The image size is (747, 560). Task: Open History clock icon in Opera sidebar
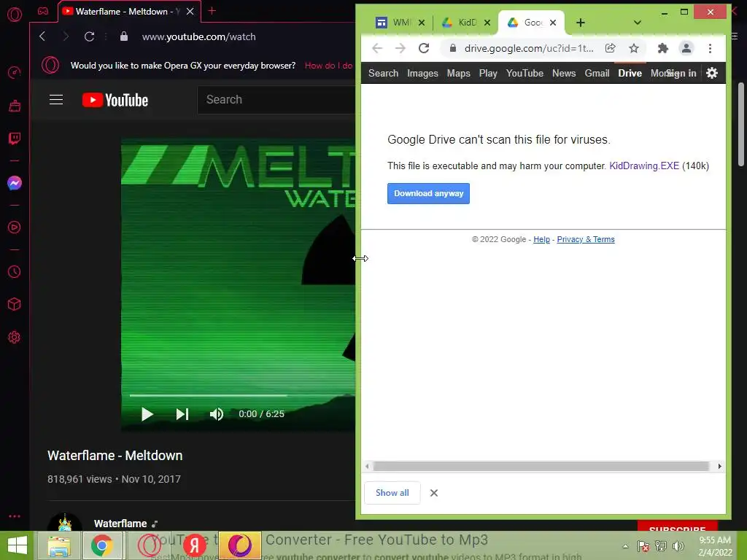(15, 271)
